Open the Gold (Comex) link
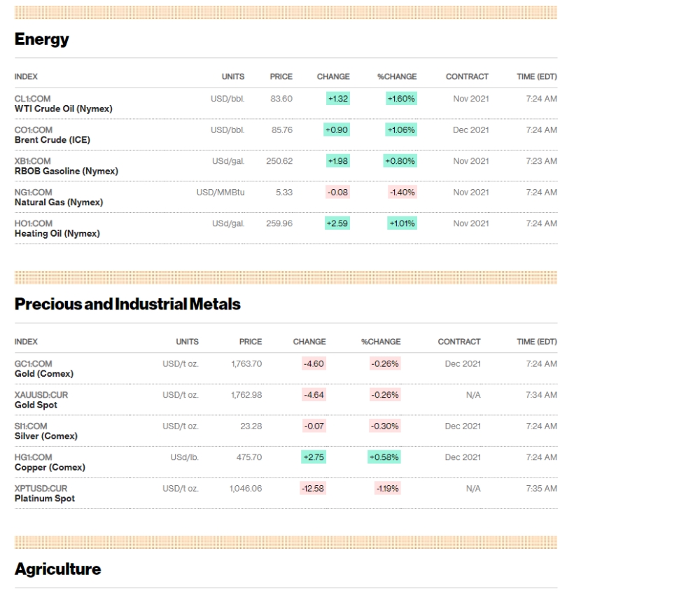The height and width of the screenshot is (591, 700). (x=44, y=374)
